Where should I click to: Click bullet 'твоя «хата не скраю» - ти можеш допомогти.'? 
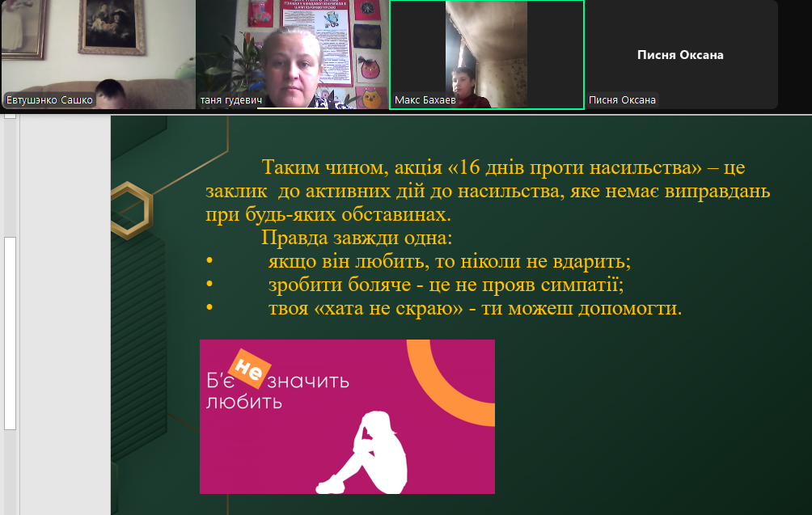pyautogui.click(x=475, y=308)
